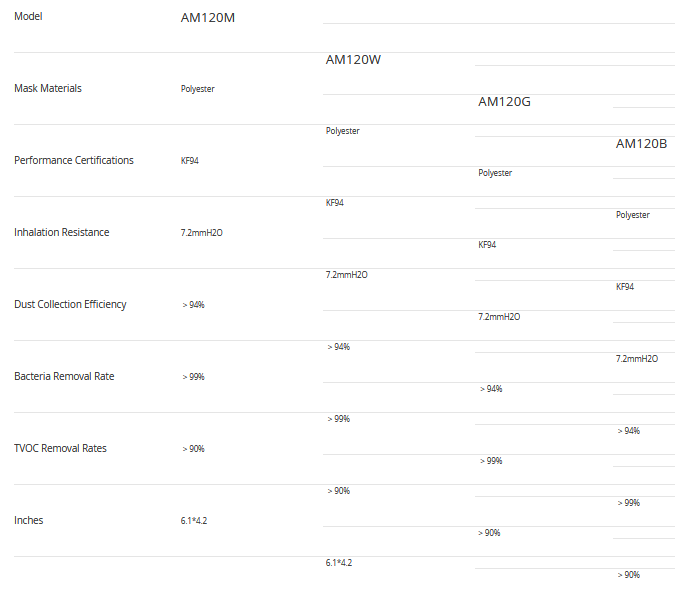Select the TVOC Removal Rates label
This screenshot has width=675, height=590.
click(x=60, y=448)
